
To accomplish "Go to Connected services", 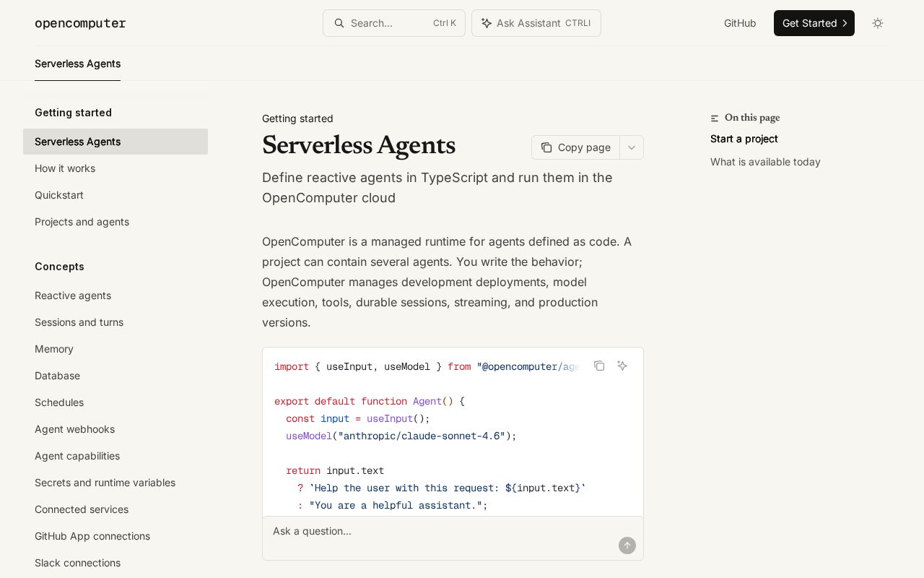I will (115, 509).
